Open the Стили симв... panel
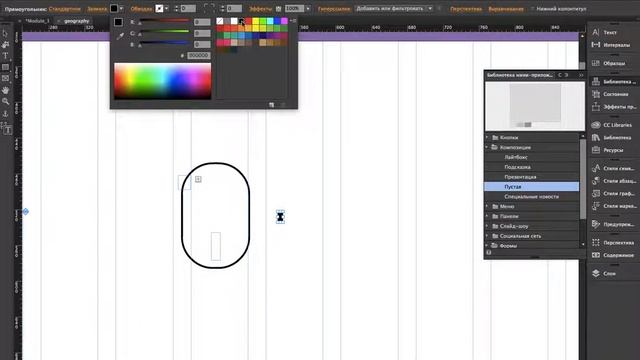Screen dimensions: 640x360 [x=613, y=168]
